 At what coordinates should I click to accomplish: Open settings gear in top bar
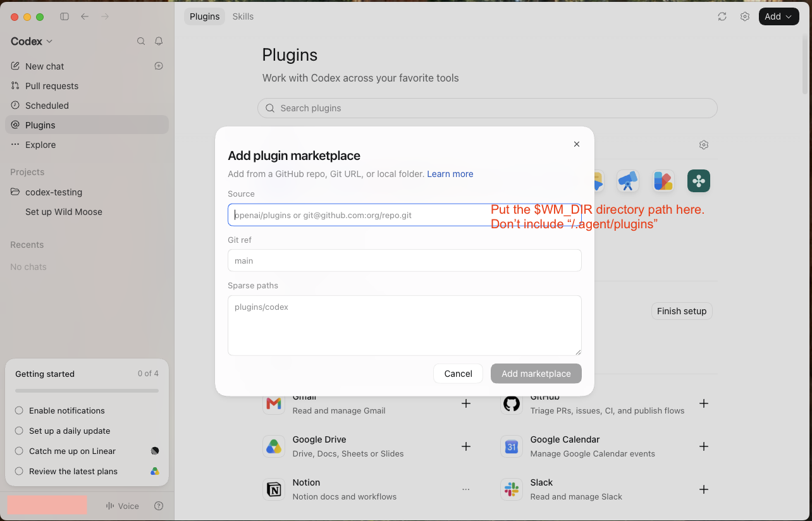pyautogui.click(x=745, y=16)
